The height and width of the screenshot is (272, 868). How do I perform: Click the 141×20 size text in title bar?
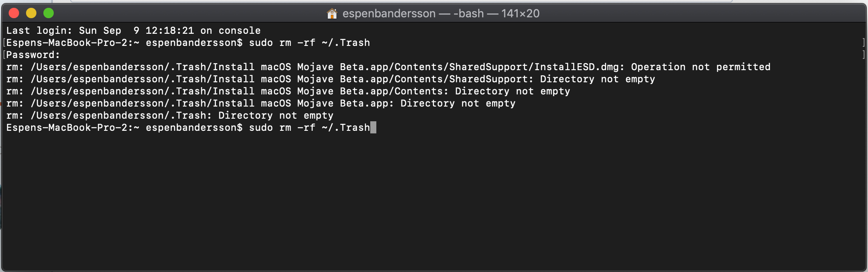pos(520,13)
